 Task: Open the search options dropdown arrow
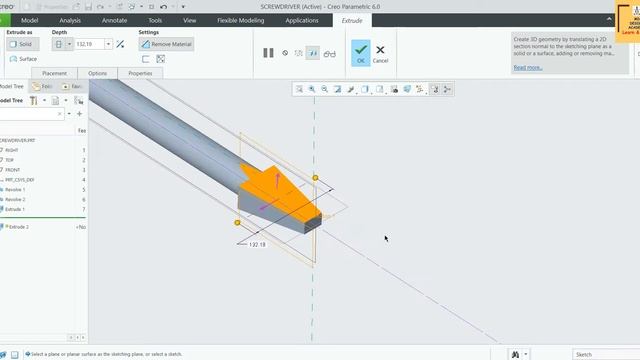coord(69,114)
